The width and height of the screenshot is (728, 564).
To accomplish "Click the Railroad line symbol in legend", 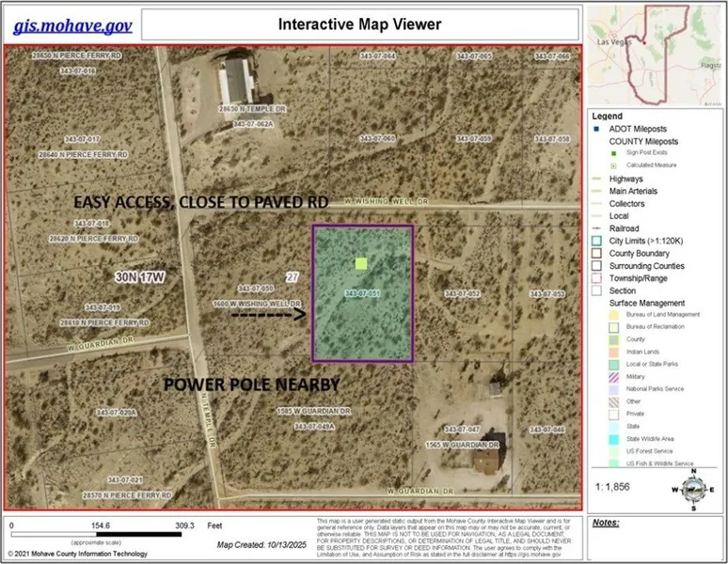I will tap(597, 228).
